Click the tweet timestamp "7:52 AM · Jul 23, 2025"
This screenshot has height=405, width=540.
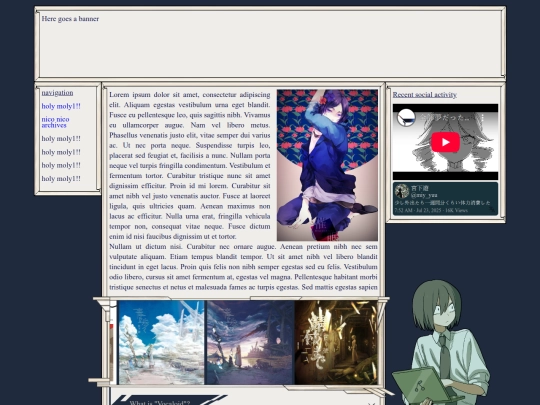point(418,210)
